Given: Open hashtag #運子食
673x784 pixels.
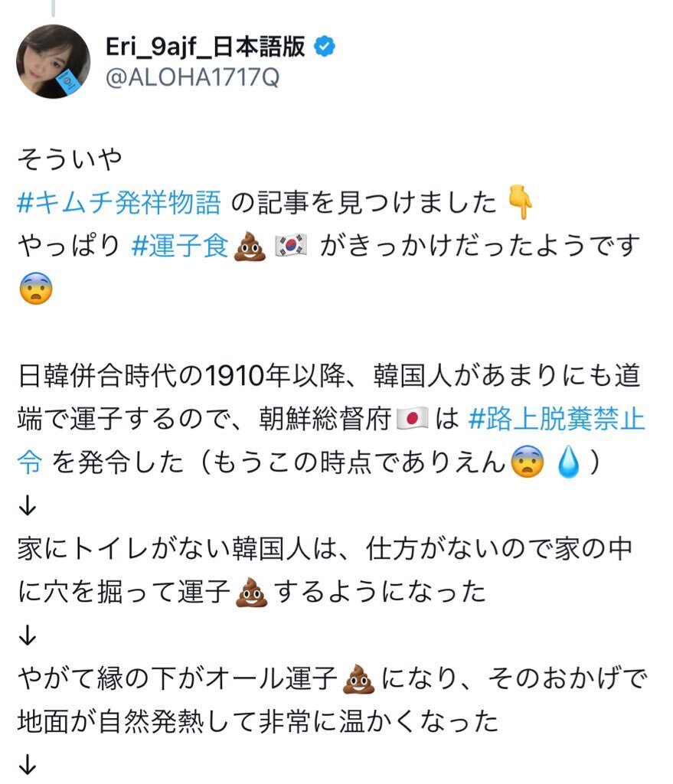Looking at the screenshot, I should (x=181, y=246).
